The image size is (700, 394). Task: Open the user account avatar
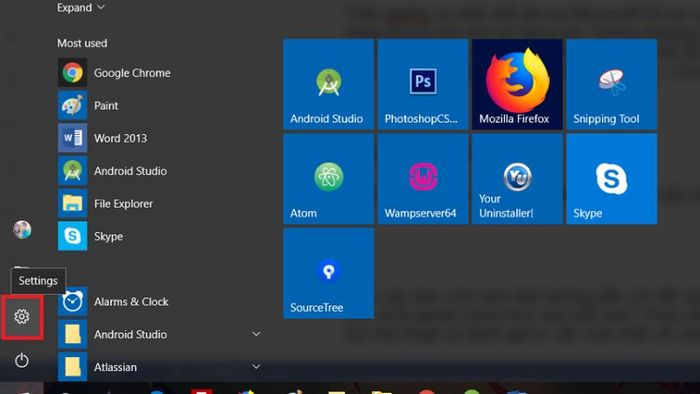(22, 230)
